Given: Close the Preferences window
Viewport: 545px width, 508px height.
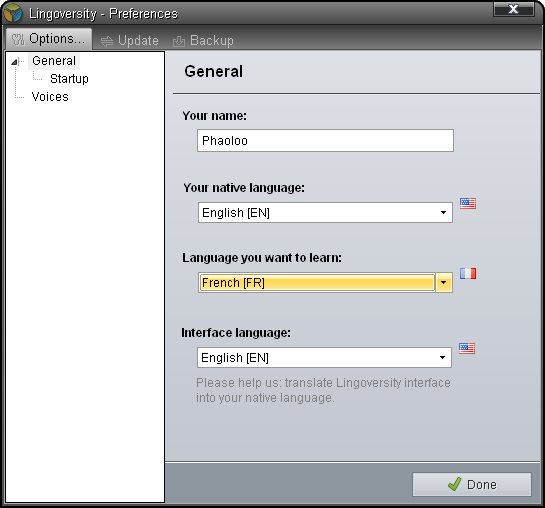Looking at the screenshot, I should tap(513, 9).
